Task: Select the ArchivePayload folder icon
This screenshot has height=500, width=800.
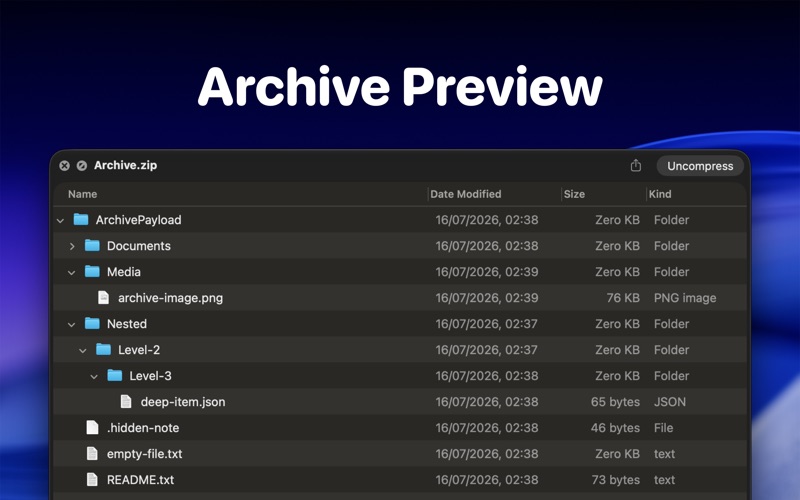Action: point(81,219)
